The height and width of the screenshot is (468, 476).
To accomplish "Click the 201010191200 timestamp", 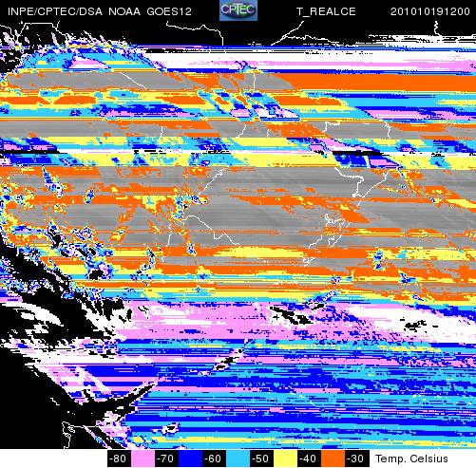I will pos(430,11).
